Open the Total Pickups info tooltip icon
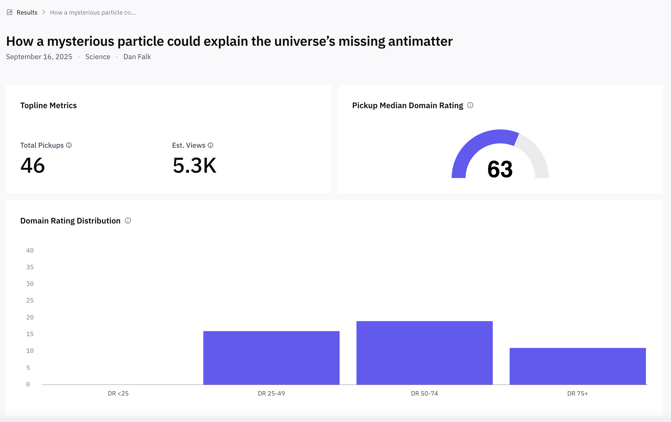This screenshot has width=671, height=422. (69, 145)
